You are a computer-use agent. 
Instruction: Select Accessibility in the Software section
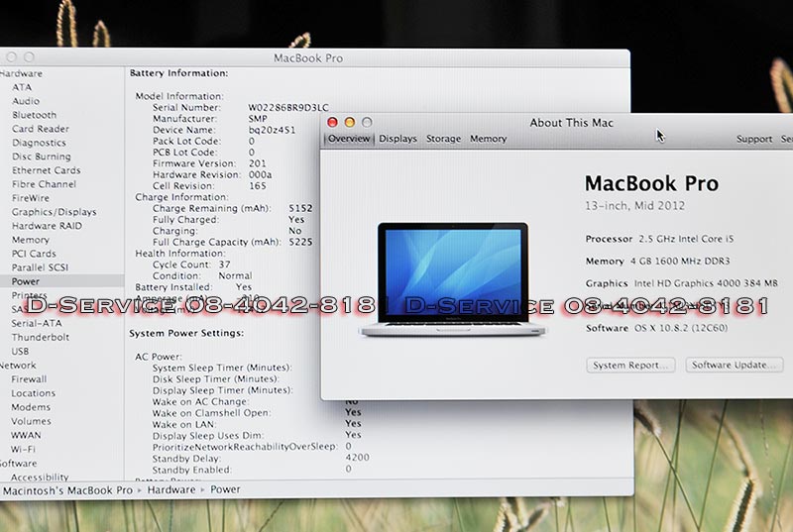[x=40, y=477]
